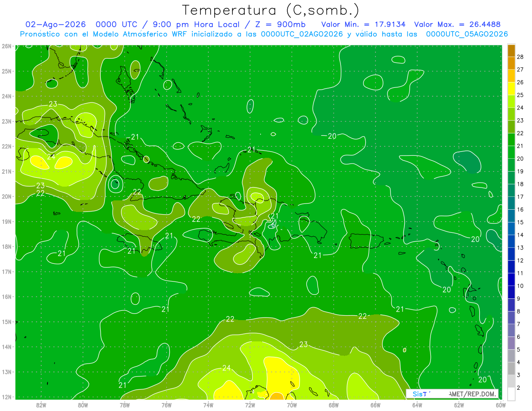Image resolution: width=532 pixels, height=411 pixels.
Task: Click legend value 13 on color bar
Action: pos(520,248)
